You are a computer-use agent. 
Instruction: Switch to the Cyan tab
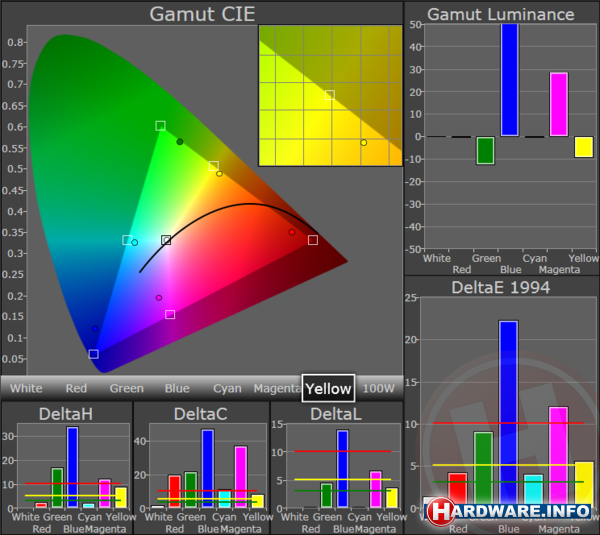coord(227,388)
